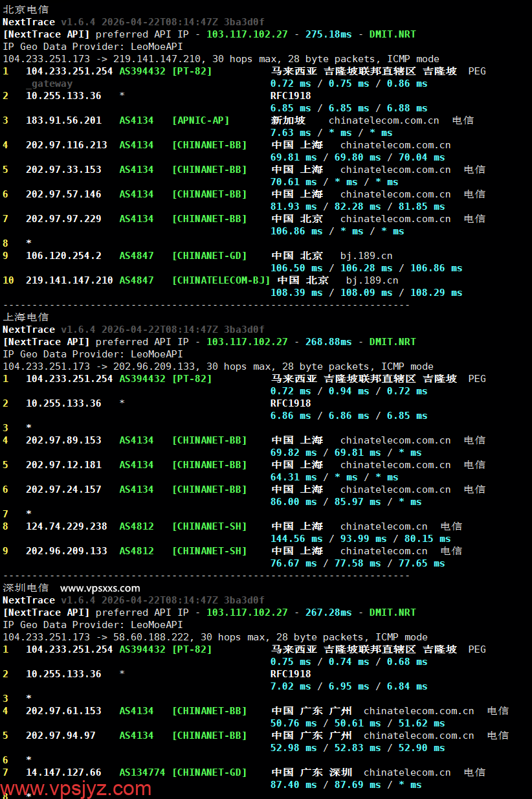532x799 pixels.
Task: Select the '50.76 ms' latency value
Action: tap(294, 723)
